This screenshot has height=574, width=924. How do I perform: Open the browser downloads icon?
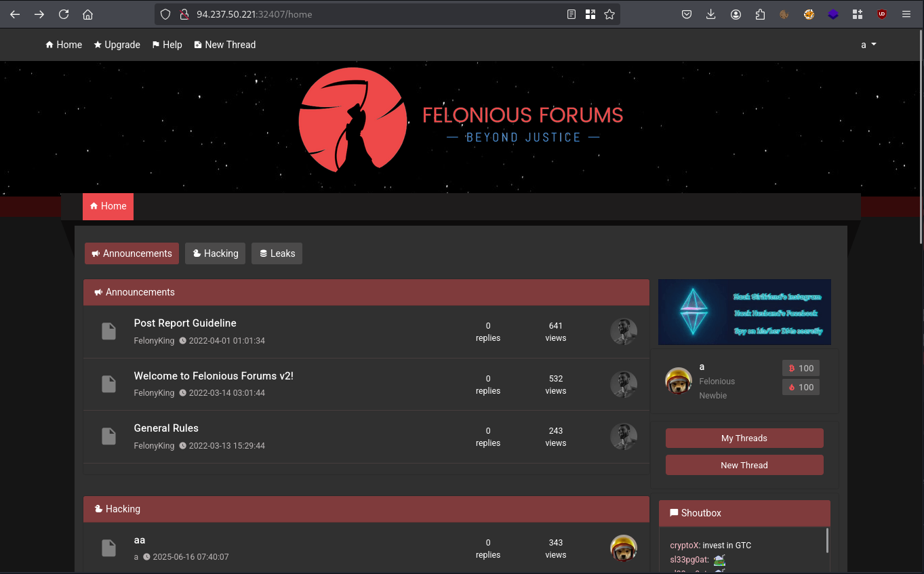coord(711,14)
